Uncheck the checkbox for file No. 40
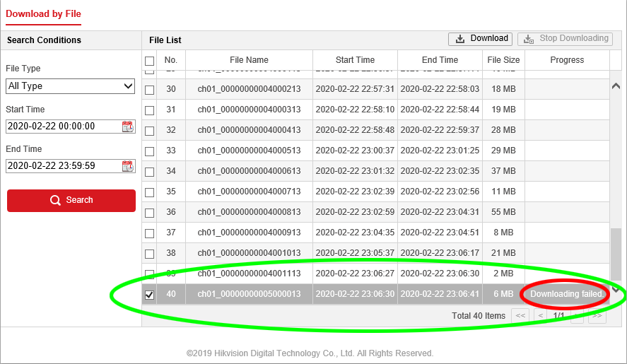Screen dimensions: 627x364 [149, 295]
